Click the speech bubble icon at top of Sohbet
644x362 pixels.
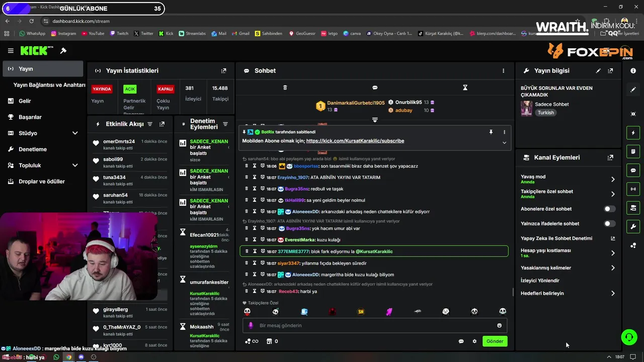click(x=375, y=87)
